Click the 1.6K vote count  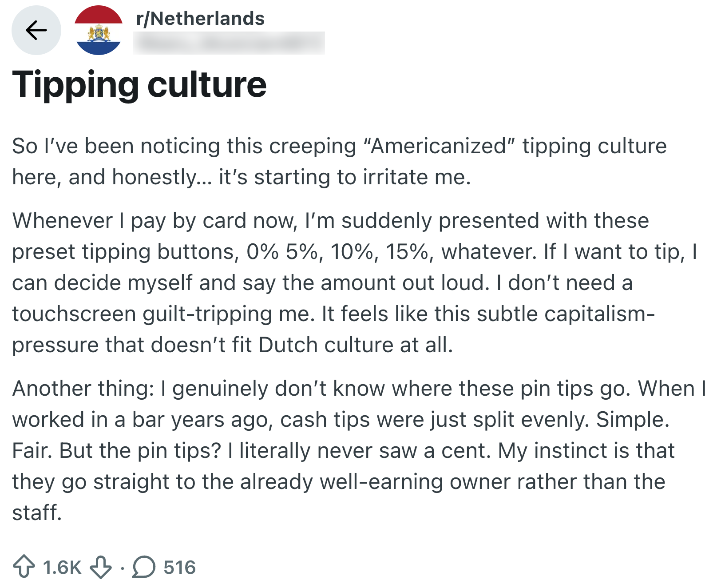click(62, 567)
